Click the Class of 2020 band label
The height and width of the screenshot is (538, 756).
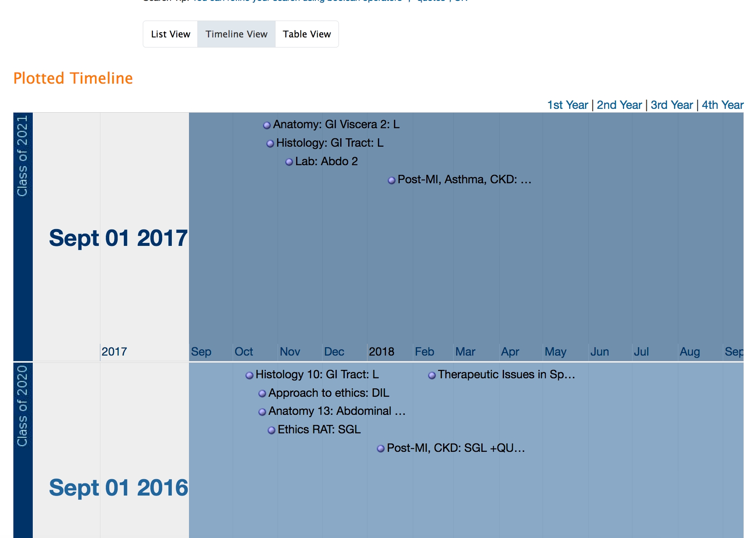pos(23,406)
